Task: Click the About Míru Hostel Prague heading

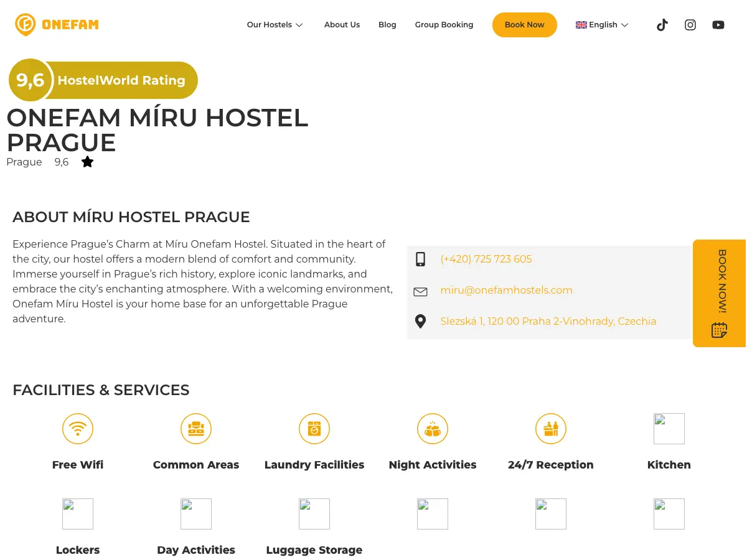Action: (131, 217)
